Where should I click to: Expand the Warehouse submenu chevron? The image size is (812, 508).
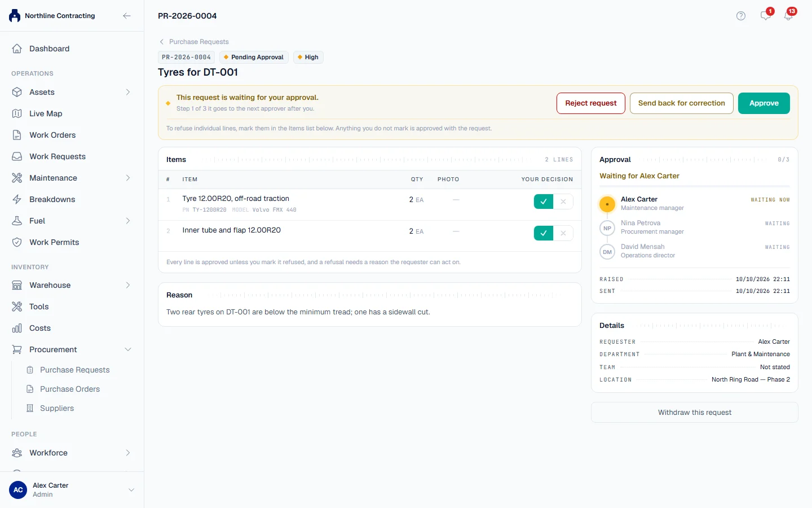pyautogui.click(x=128, y=285)
